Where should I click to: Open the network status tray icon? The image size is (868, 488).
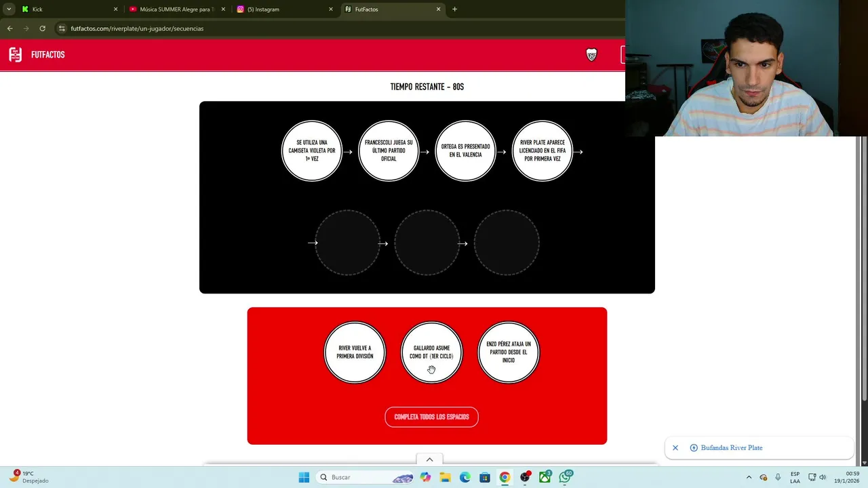pyautogui.click(x=812, y=477)
